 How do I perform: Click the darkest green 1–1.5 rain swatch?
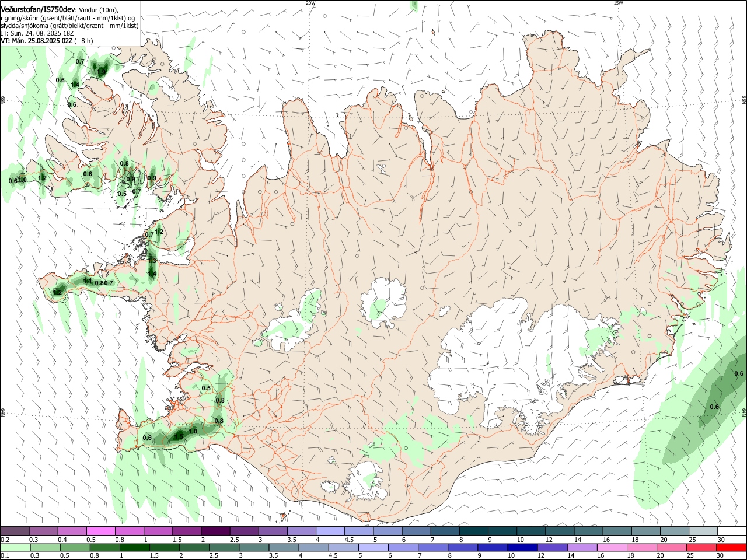(x=134, y=548)
